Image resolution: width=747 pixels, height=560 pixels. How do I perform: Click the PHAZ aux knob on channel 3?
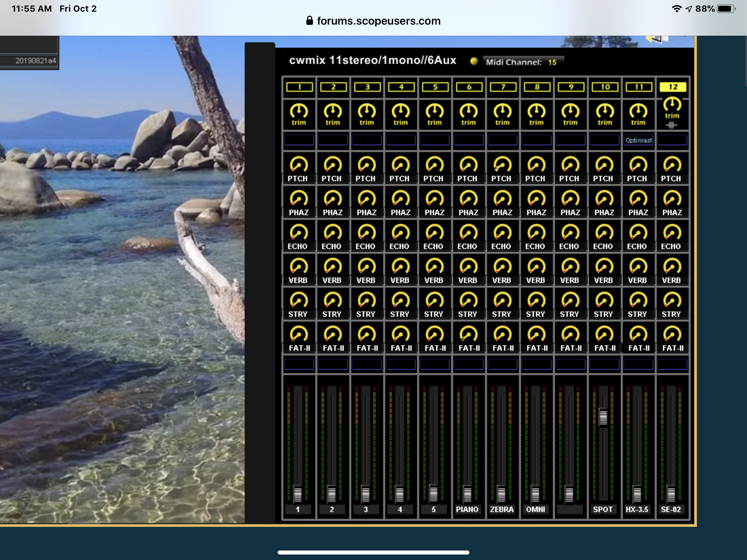pos(367,198)
